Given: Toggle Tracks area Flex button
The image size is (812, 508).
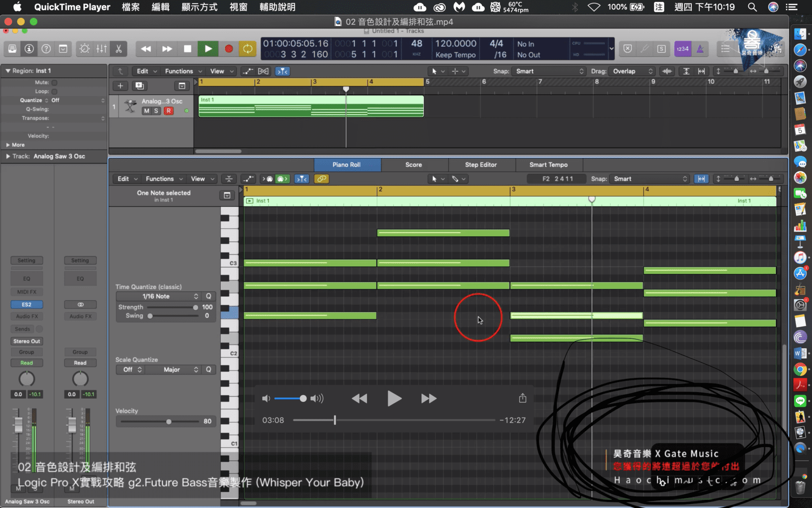Looking at the screenshot, I should click(x=263, y=71).
